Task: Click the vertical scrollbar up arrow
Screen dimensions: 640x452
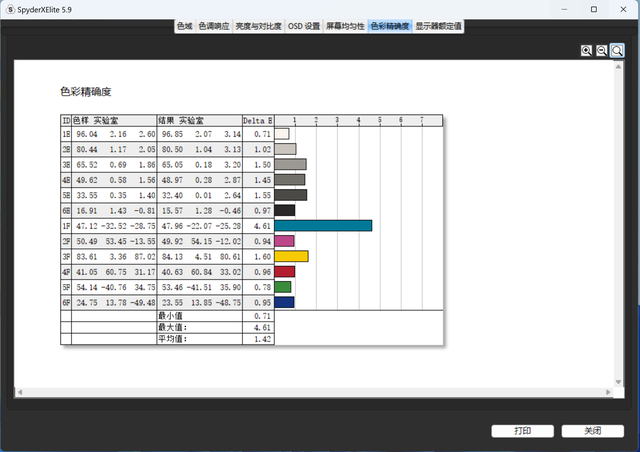Action: (x=619, y=66)
